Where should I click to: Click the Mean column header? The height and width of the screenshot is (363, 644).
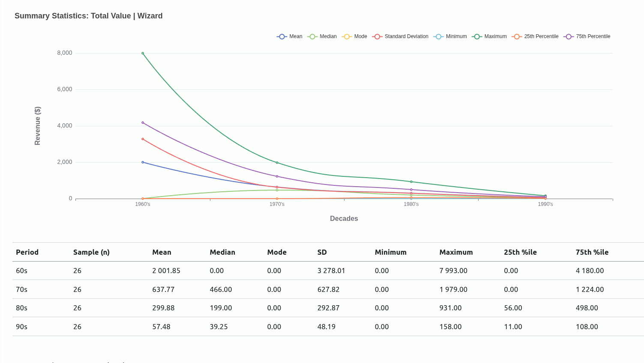coord(162,252)
